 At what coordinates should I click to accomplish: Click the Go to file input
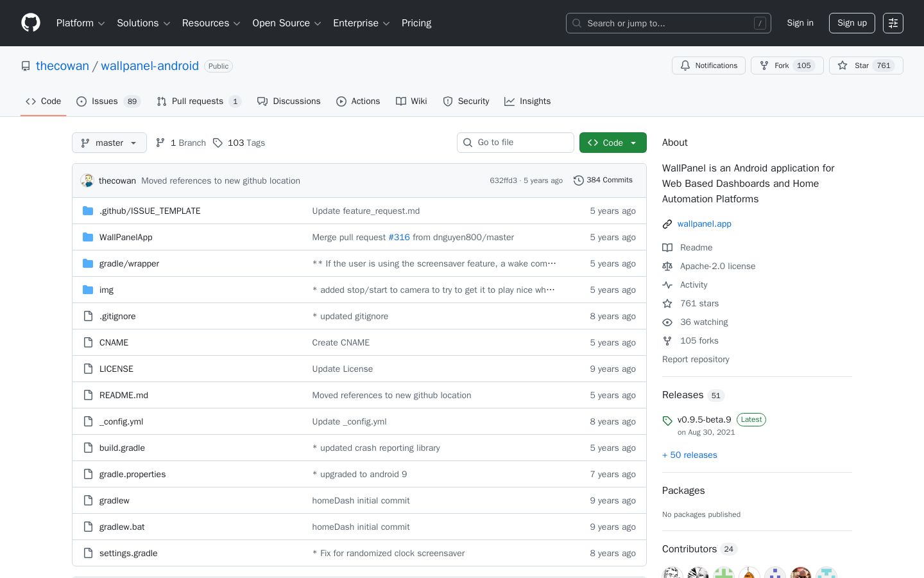515,143
